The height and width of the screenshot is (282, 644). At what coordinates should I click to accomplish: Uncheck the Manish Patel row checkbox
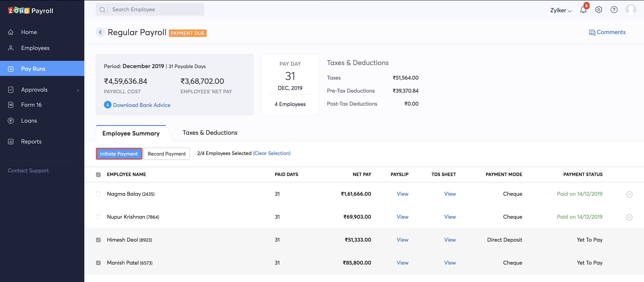click(x=98, y=263)
